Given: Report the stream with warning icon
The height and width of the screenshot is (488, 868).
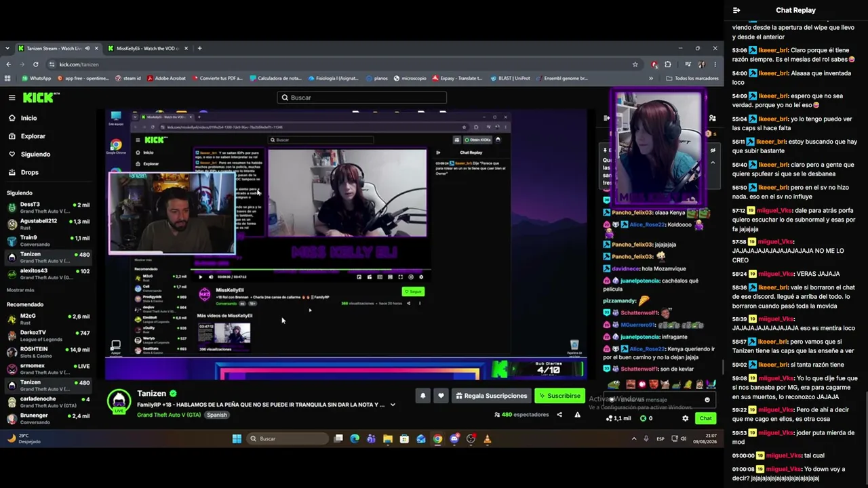Looking at the screenshot, I should click(578, 415).
